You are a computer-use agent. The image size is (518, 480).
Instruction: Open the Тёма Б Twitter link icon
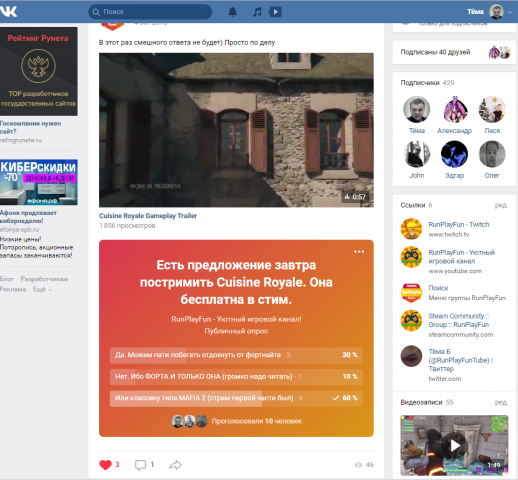point(411,356)
